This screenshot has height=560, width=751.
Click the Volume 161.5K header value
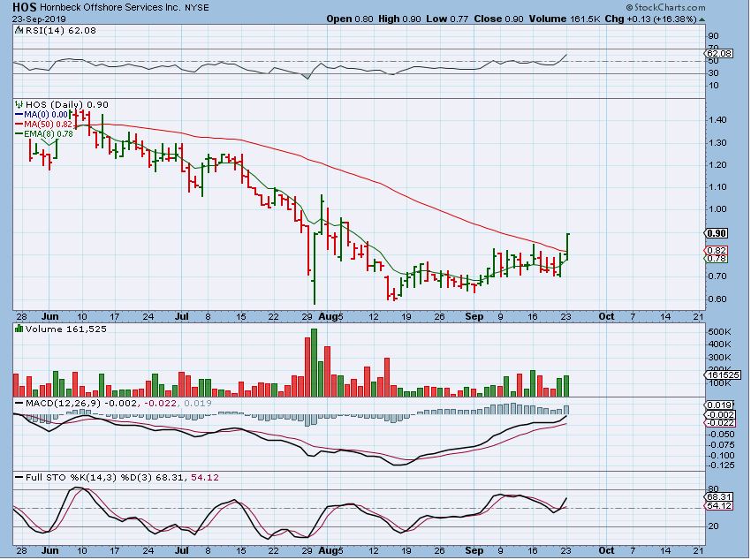tap(565, 19)
